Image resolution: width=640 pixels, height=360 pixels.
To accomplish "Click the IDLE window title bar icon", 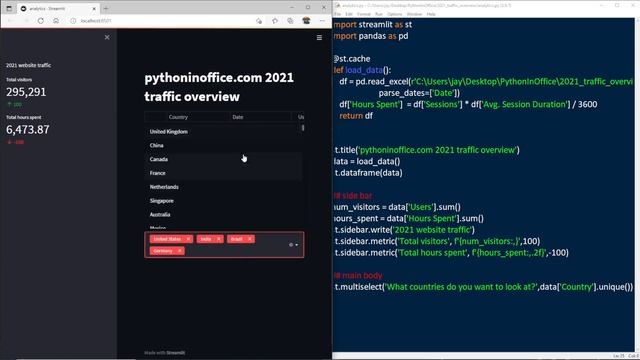I will click(x=338, y=5).
